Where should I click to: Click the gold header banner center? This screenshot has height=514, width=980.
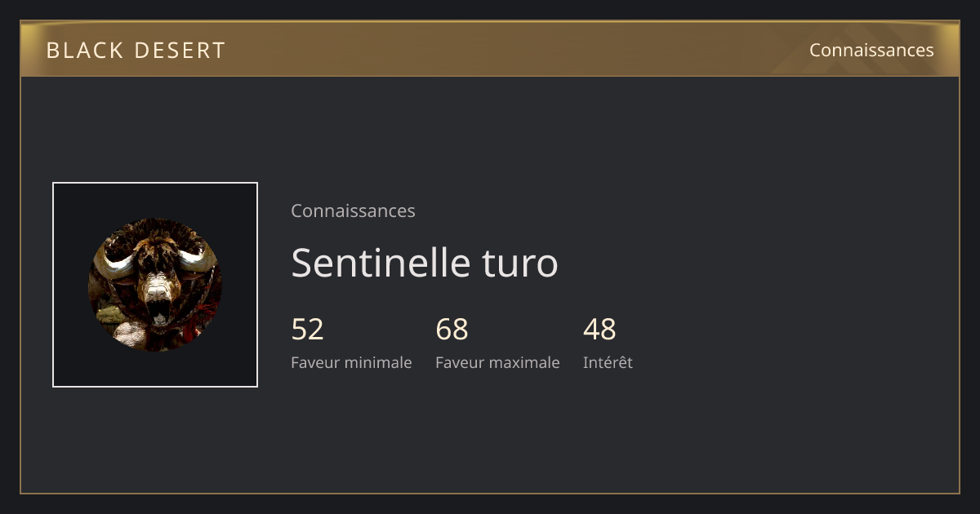coord(490,49)
